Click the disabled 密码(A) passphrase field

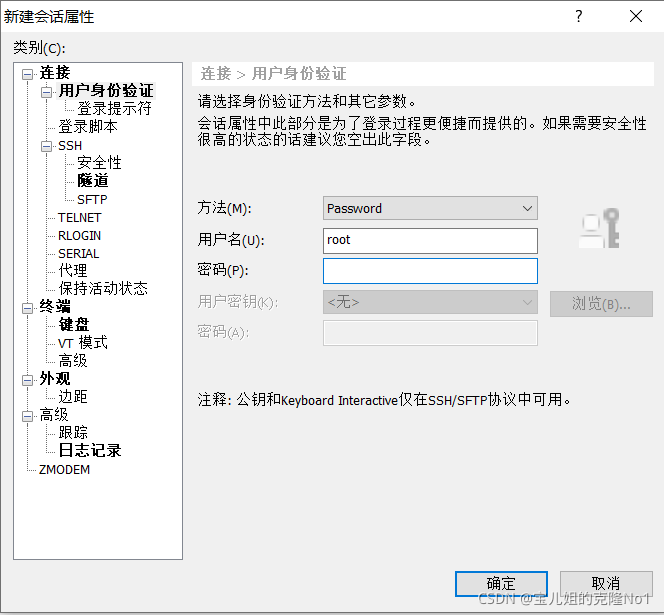tap(430, 333)
